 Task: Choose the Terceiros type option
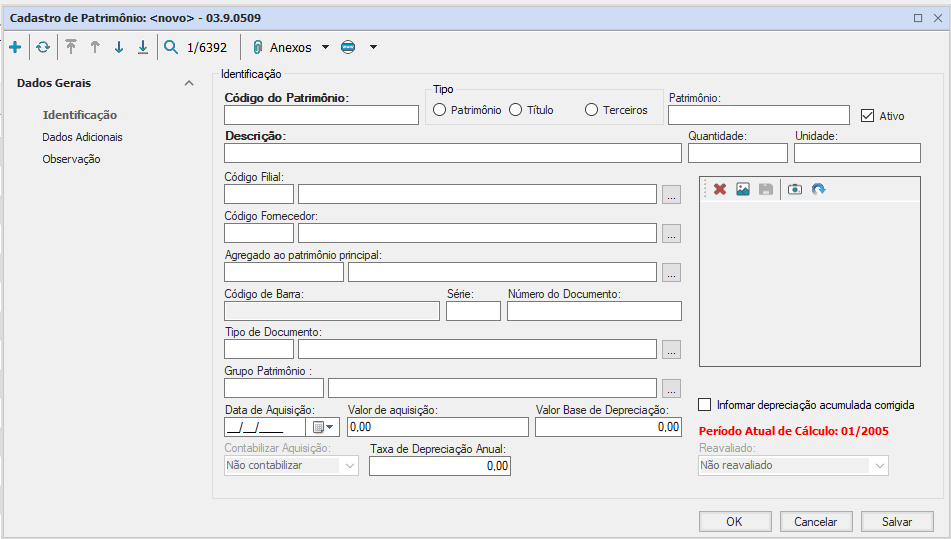tap(591, 110)
